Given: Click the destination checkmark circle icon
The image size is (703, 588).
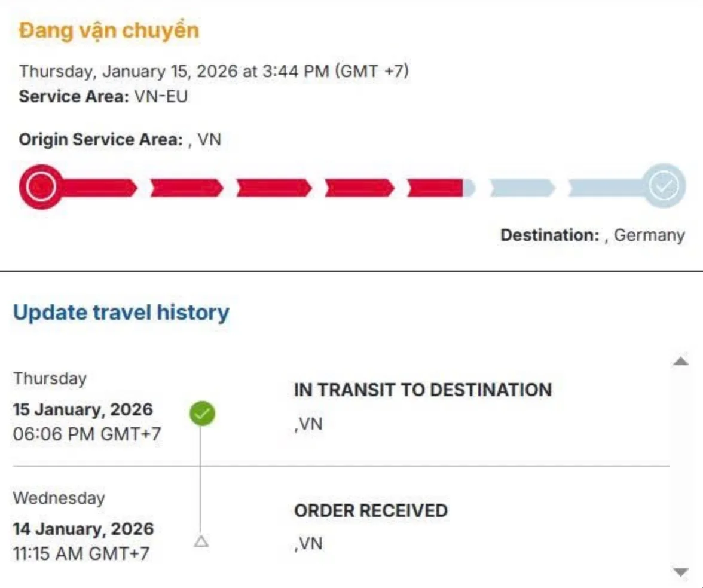Looking at the screenshot, I should (x=664, y=187).
